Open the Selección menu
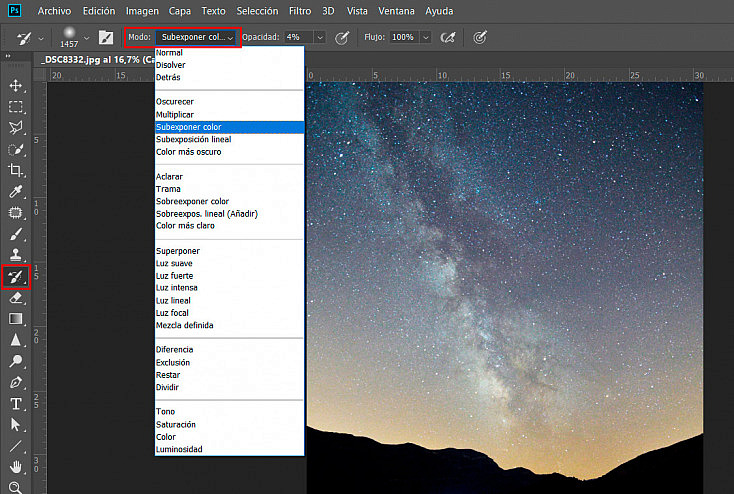Viewport: 734px width, 494px height. (x=257, y=11)
